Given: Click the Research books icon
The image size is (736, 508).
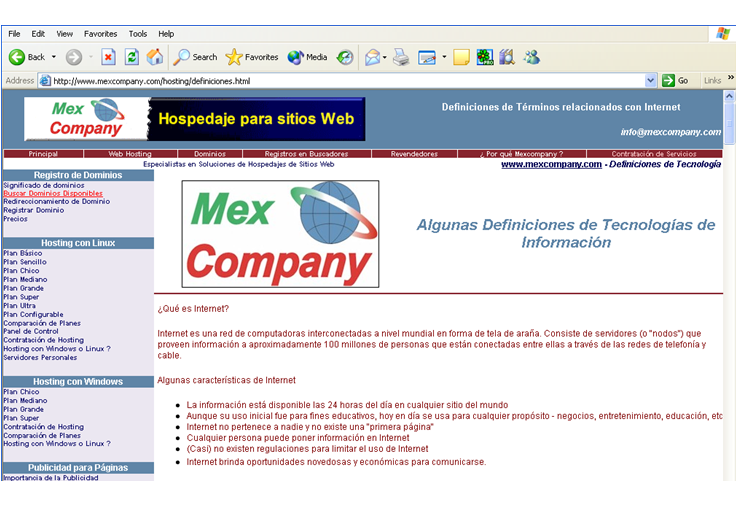Looking at the screenshot, I should pos(507,57).
